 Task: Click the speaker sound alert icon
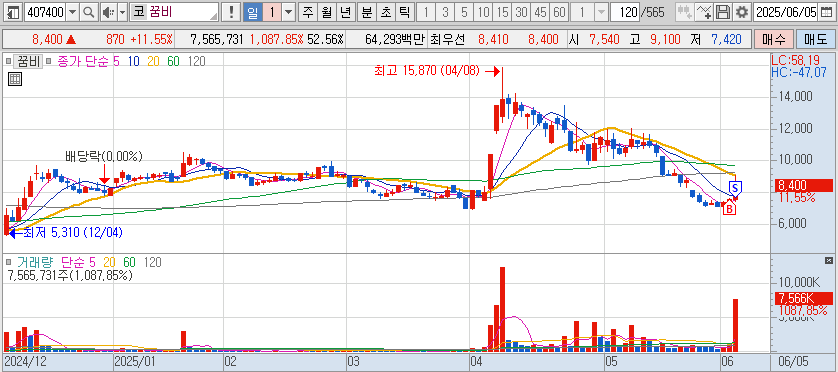tap(107, 12)
